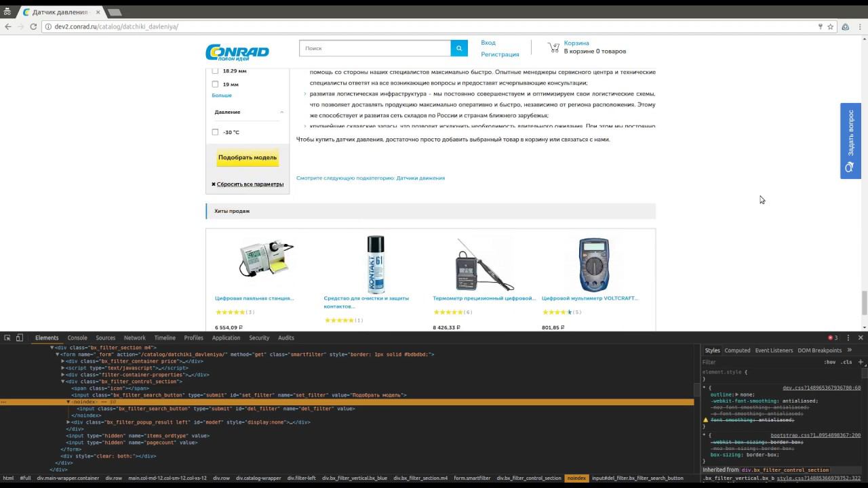Image resolution: width=868 pixels, height=488 pixels.
Task: Open Датчики движения subcategory link
Action: tap(420, 178)
